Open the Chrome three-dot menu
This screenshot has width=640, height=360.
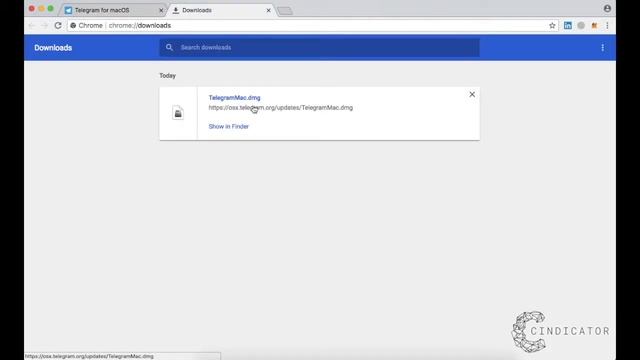click(x=607, y=25)
